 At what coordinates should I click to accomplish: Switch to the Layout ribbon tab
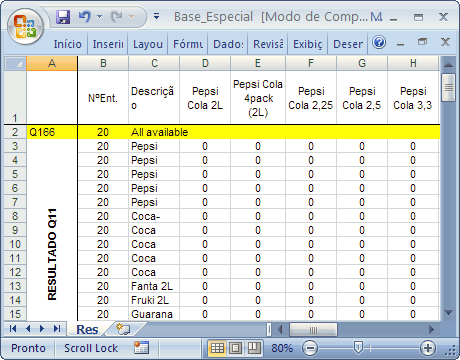(x=148, y=44)
